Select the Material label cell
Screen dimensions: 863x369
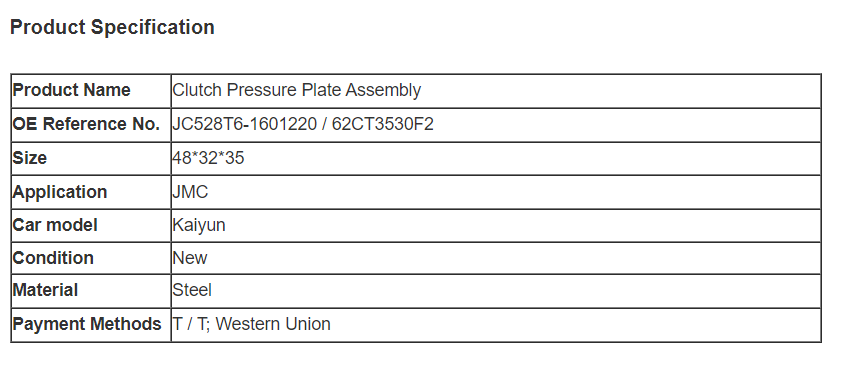pos(91,290)
